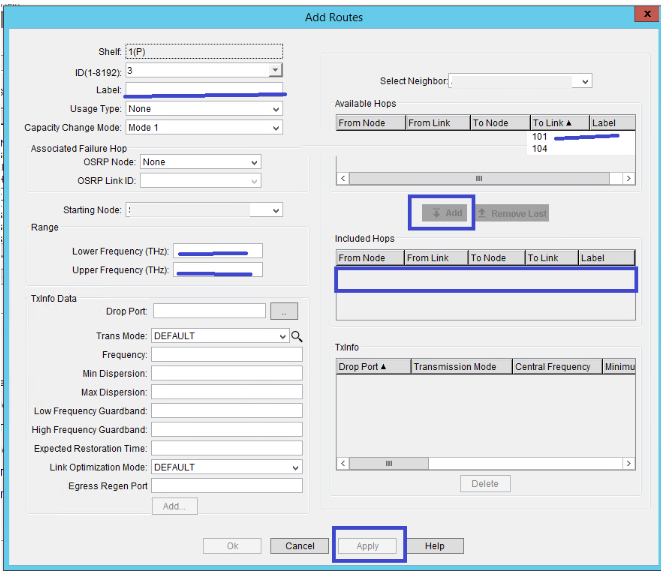Click the Egress Regen Port field

coord(227,486)
